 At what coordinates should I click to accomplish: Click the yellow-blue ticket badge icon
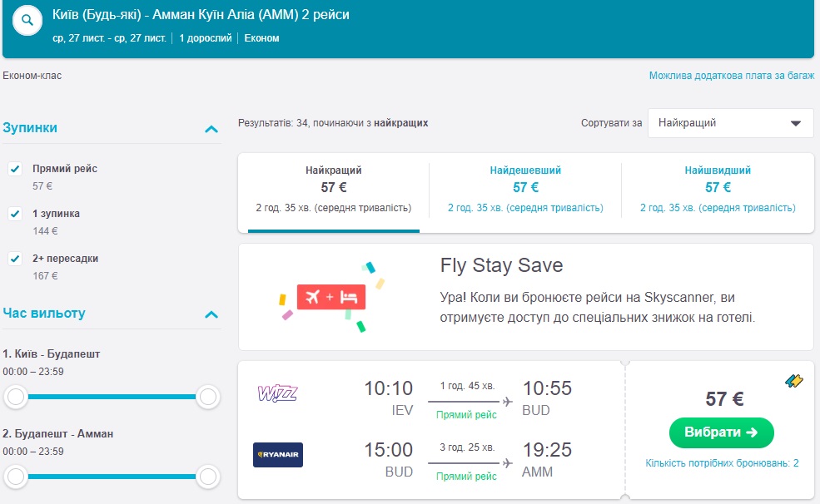pos(793,381)
